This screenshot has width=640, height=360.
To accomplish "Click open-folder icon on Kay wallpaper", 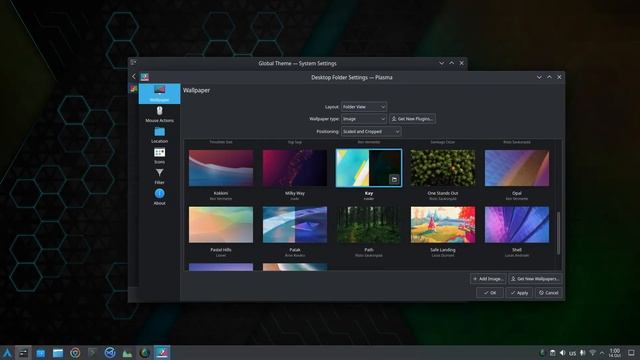I will click(x=394, y=180).
